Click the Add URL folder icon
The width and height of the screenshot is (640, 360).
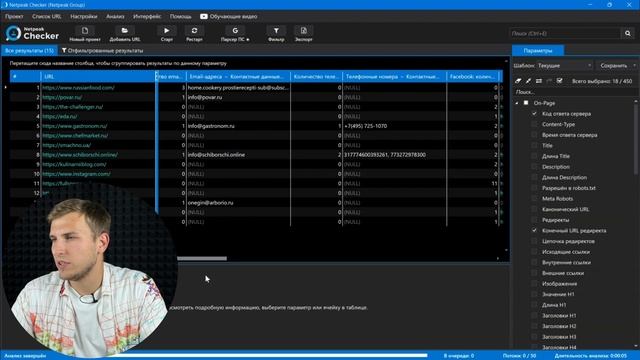124,31
